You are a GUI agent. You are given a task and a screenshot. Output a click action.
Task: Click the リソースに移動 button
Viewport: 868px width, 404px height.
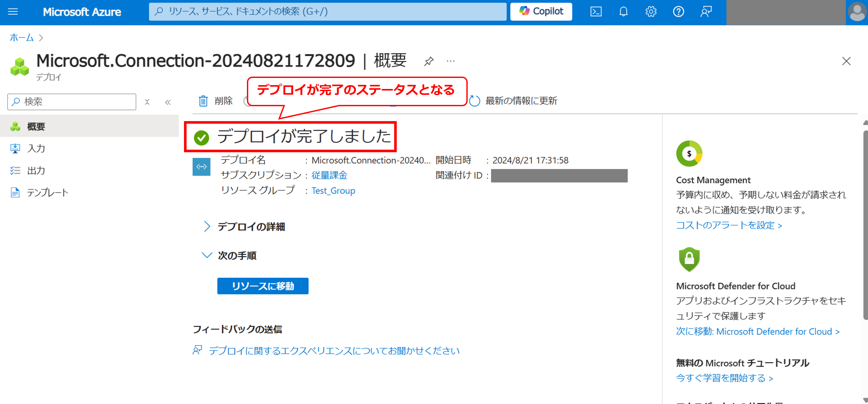click(x=263, y=286)
